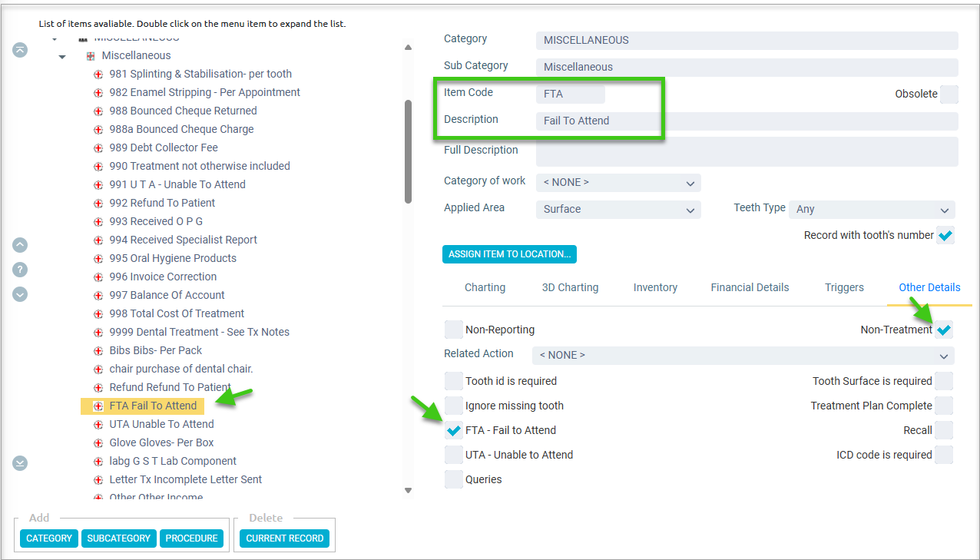Click the scroll-up circular arrow icon
This screenshot has width=980, height=560.
[x=20, y=245]
